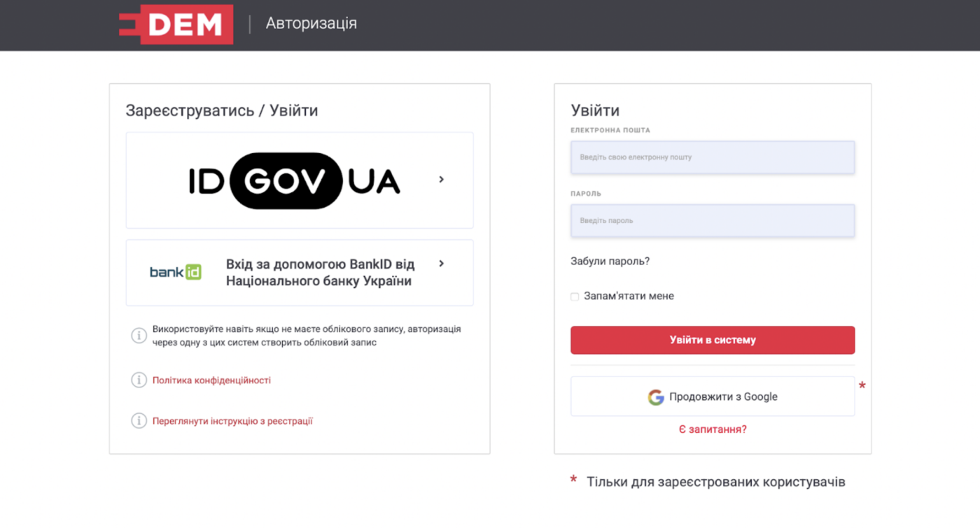The image size is (980, 528).
Task: Click the BankID logo icon
Action: (x=176, y=272)
